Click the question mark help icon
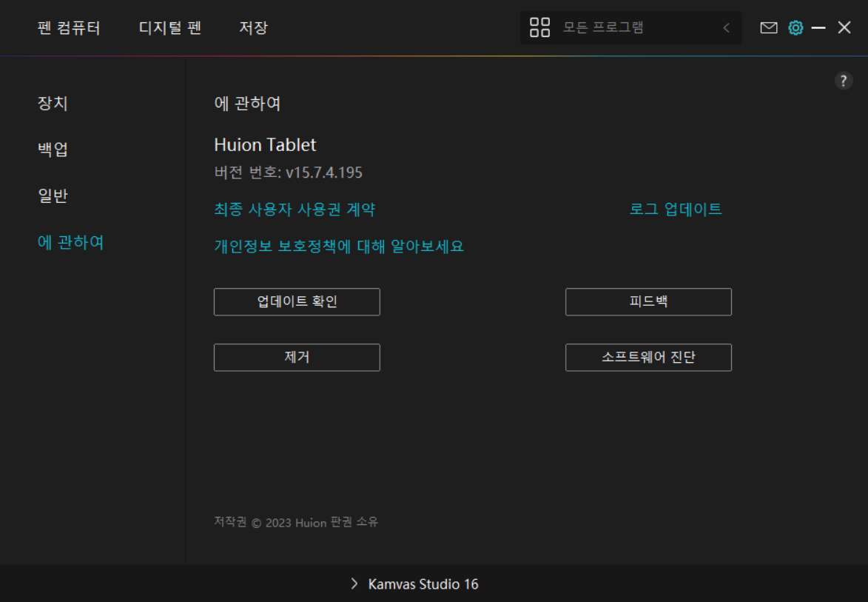Viewport: 868px width, 602px height. (844, 81)
